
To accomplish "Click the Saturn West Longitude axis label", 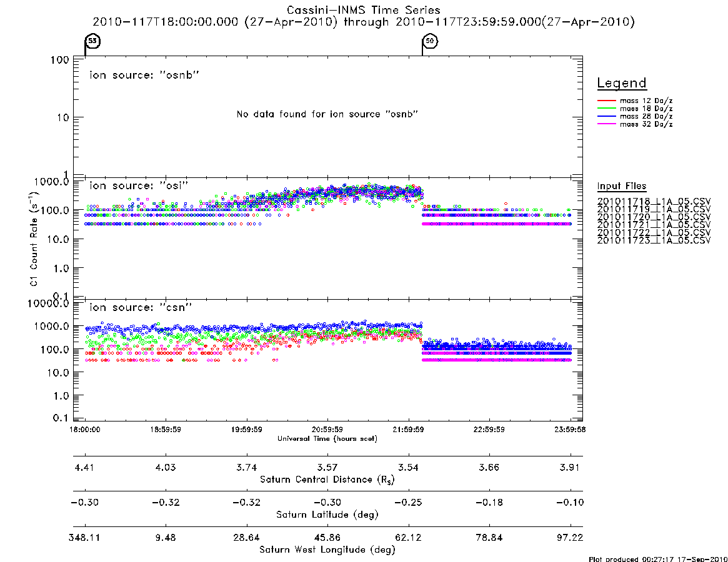I will click(327, 550).
